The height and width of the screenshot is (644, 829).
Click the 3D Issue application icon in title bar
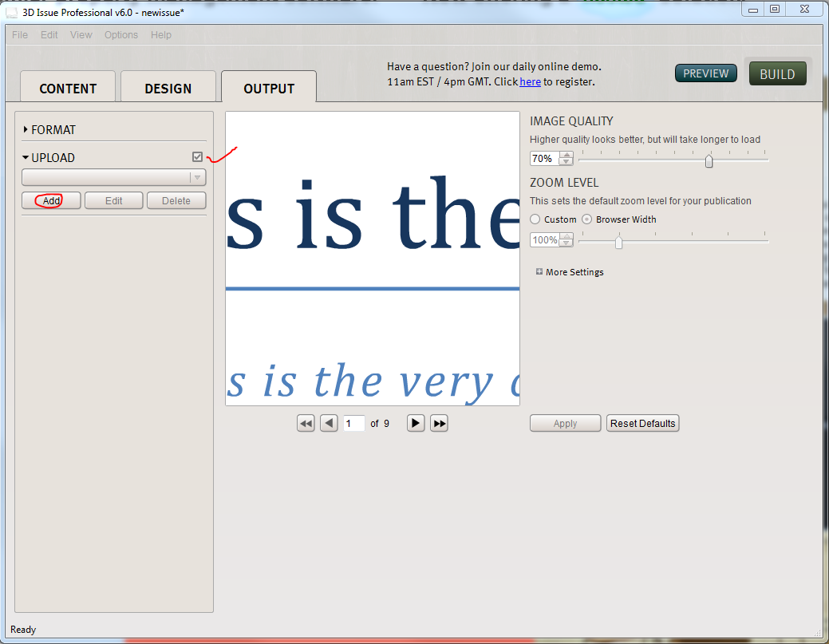point(11,11)
